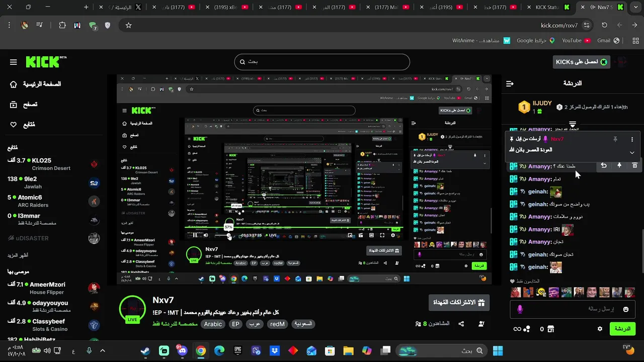Open followed channel I3mmar
Viewport: 644px width, 362px height.
pyautogui.click(x=53, y=219)
